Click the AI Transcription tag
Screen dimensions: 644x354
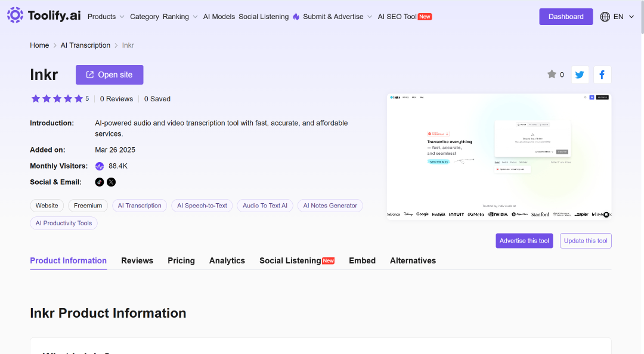click(140, 206)
